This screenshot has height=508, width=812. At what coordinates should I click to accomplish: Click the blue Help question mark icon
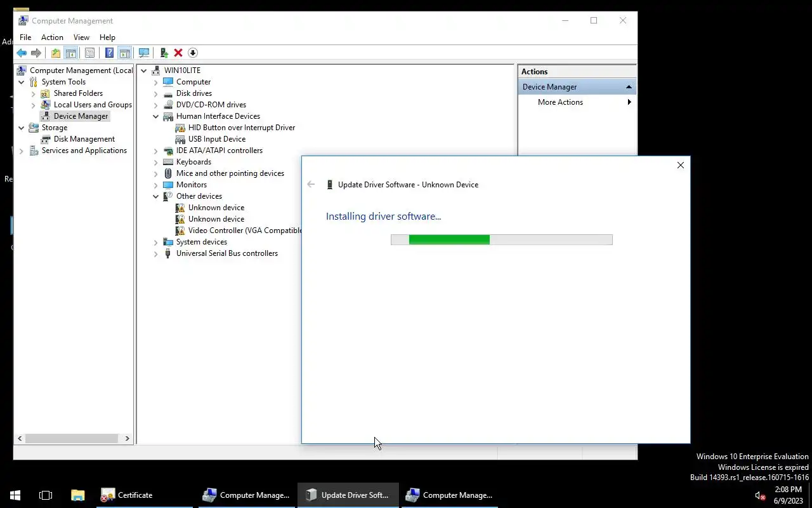pos(109,53)
